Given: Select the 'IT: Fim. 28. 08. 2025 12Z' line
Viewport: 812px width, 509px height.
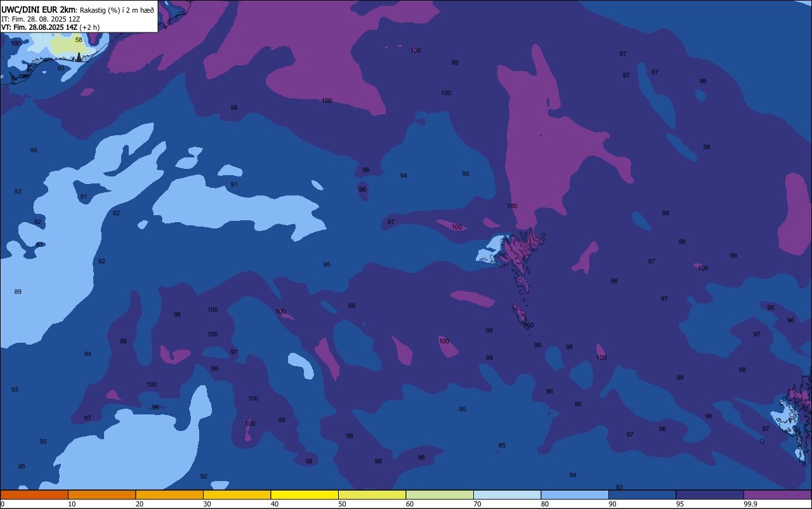Looking at the screenshot, I should tap(41, 18).
